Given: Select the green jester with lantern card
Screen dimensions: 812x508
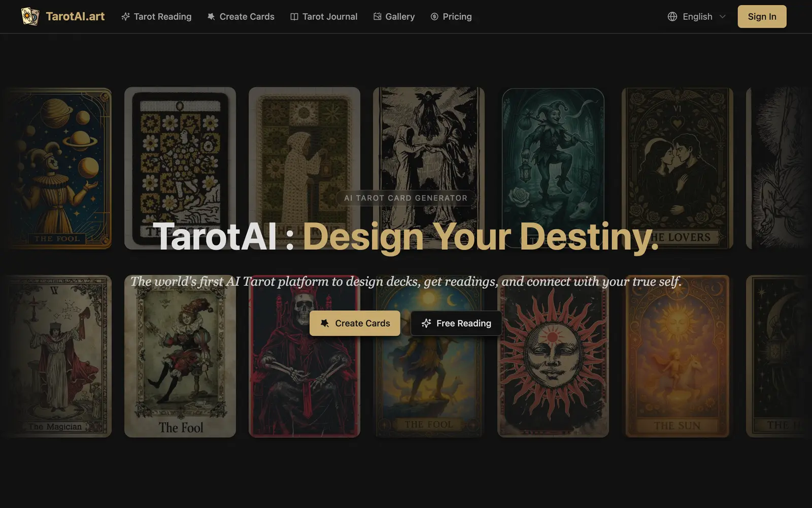Looking at the screenshot, I should pos(553,168).
